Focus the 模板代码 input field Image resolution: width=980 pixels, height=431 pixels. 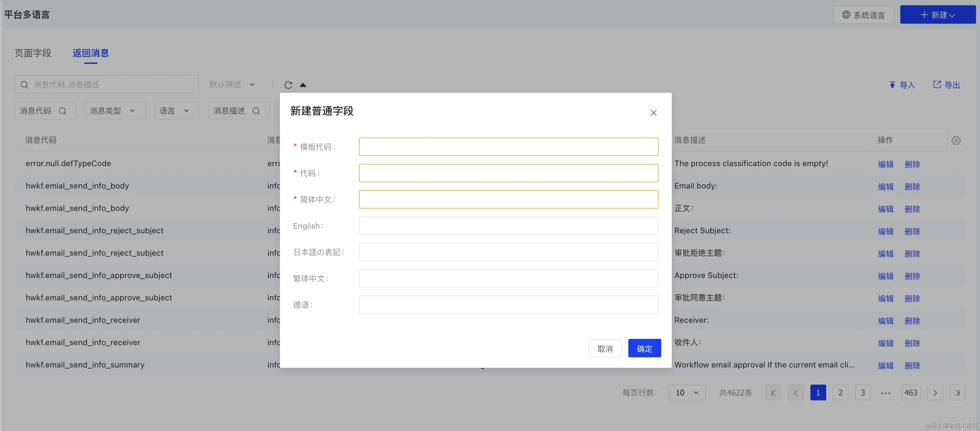pos(508,147)
